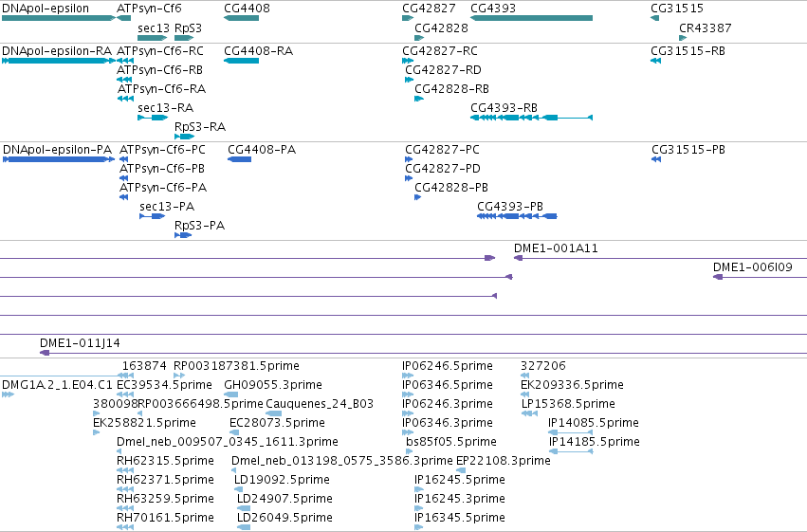Image resolution: width=807 pixels, height=532 pixels.
Task: Select the CG4408 gene bar
Action: pyautogui.click(x=241, y=18)
